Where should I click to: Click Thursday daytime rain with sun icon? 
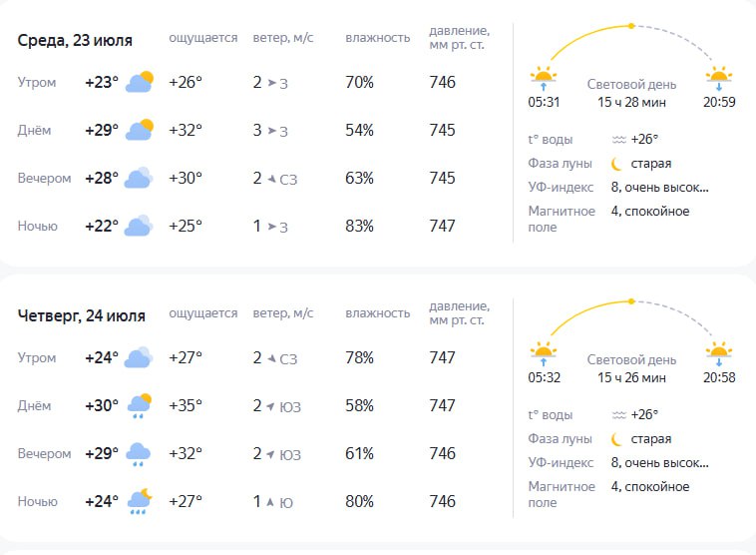139,406
